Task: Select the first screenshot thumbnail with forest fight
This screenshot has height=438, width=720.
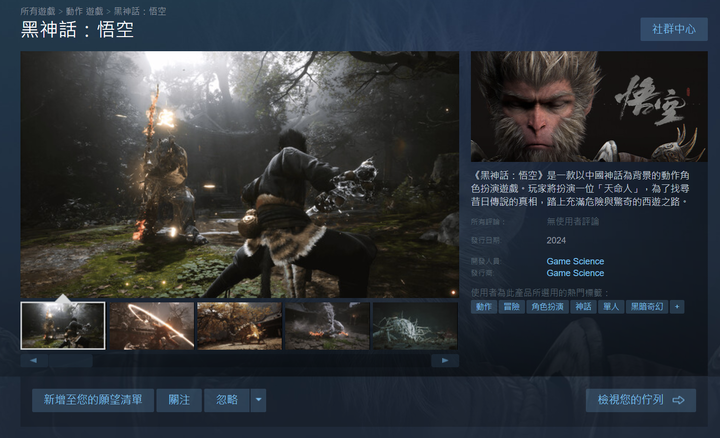Action: 63,326
